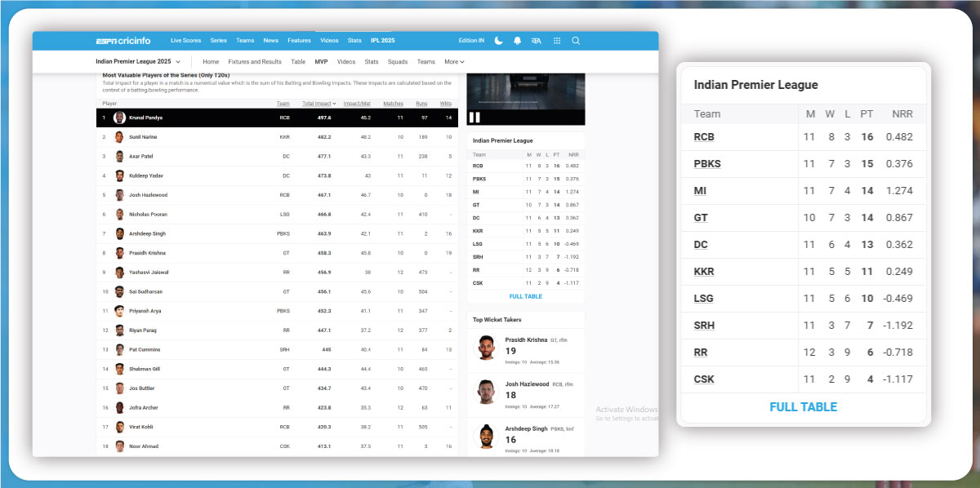Expand the Indian Premier League 2025 dropdown

(x=137, y=62)
